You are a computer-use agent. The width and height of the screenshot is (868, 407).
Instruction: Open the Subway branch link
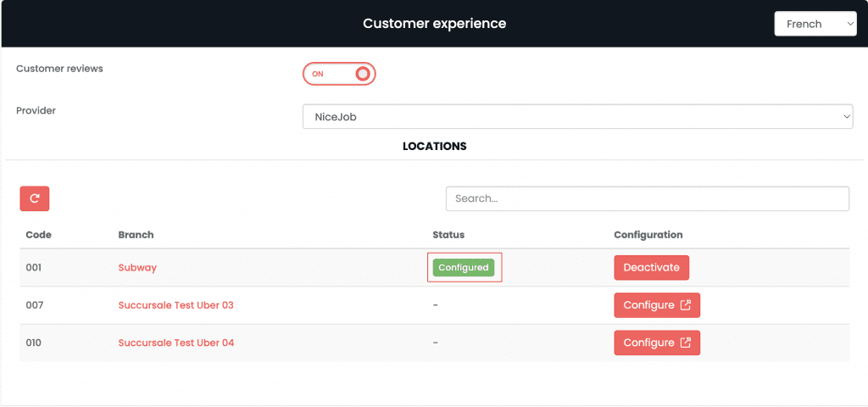click(137, 267)
